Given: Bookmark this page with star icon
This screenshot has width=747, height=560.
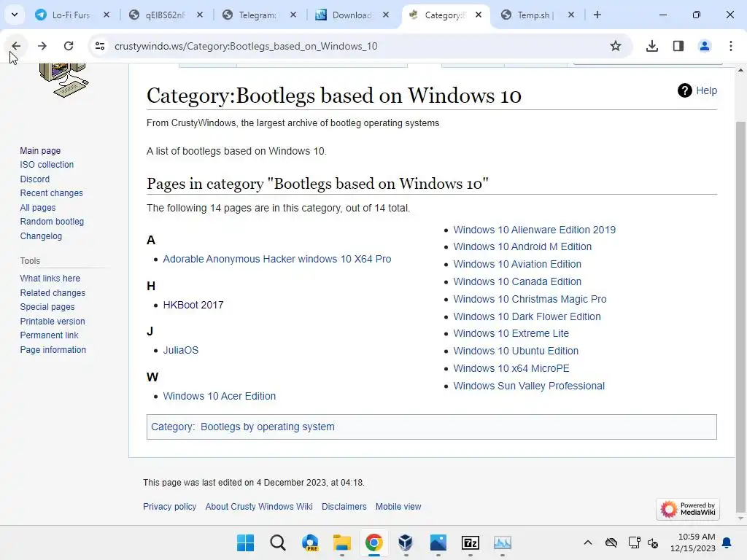Looking at the screenshot, I should 616,46.
